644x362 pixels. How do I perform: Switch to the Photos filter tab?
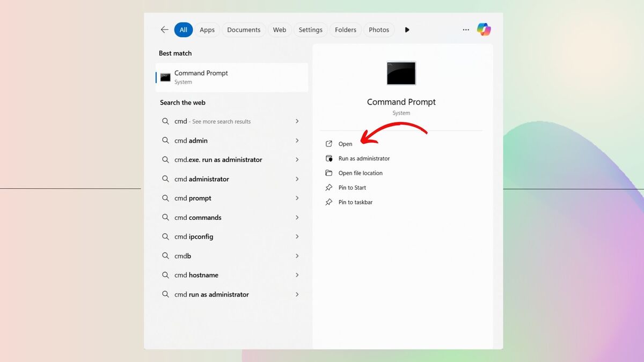[x=379, y=30]
